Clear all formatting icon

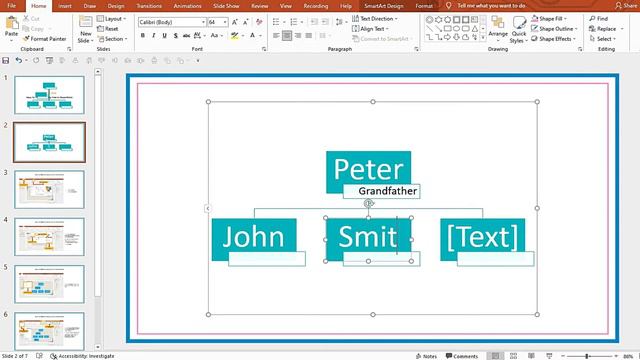[259, 22]
